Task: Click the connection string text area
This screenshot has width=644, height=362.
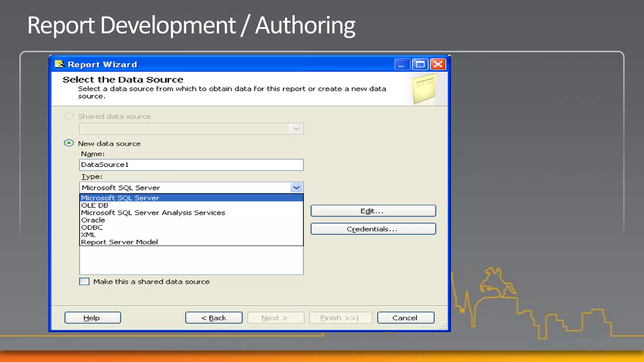Action: point(191,260)
